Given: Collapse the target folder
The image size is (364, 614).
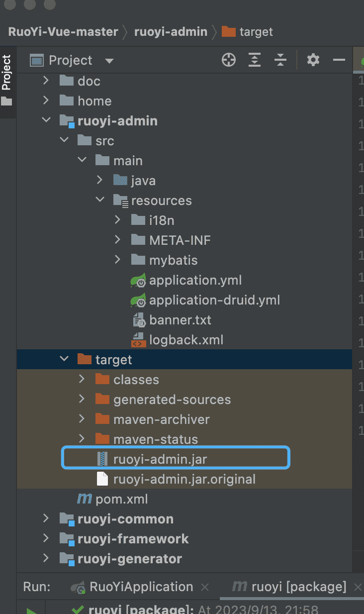Looking at the screenshot, I should coord(64,359).
